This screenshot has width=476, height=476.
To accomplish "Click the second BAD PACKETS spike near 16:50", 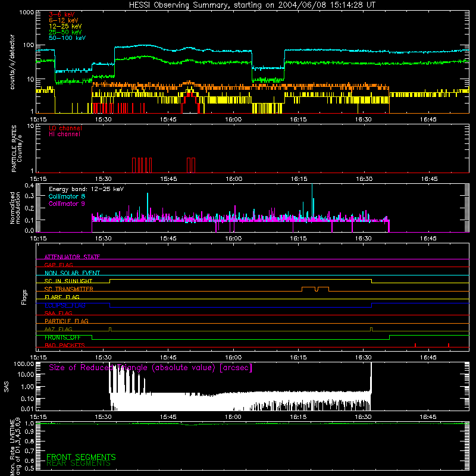I will pyautogui.click(x=449, y=345).
